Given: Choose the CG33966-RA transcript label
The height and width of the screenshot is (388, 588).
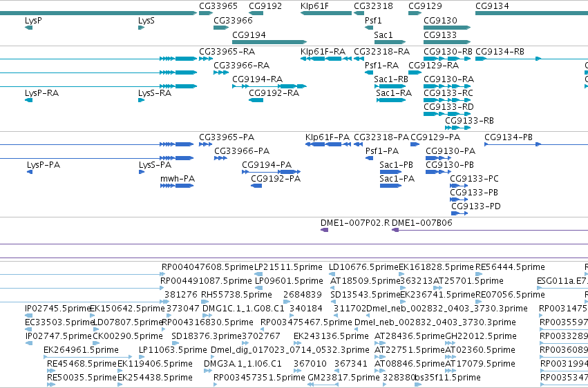Looking at the screenshot, I should (242, 66).
